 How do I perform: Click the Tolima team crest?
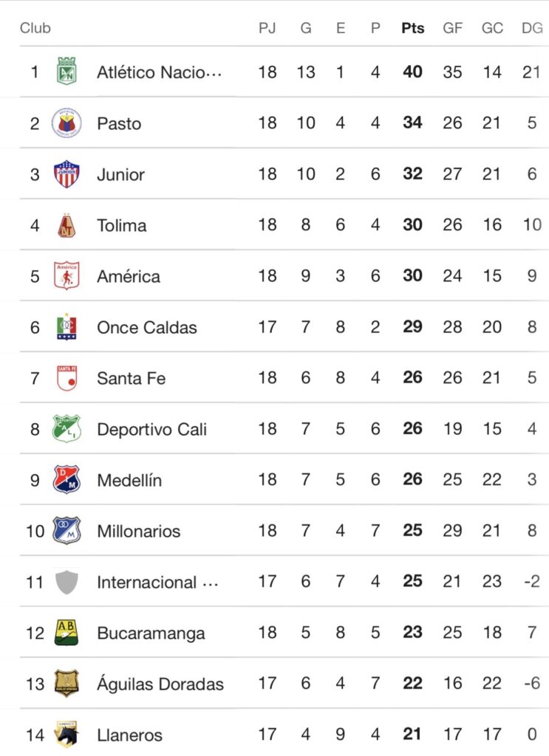[67, 225]
